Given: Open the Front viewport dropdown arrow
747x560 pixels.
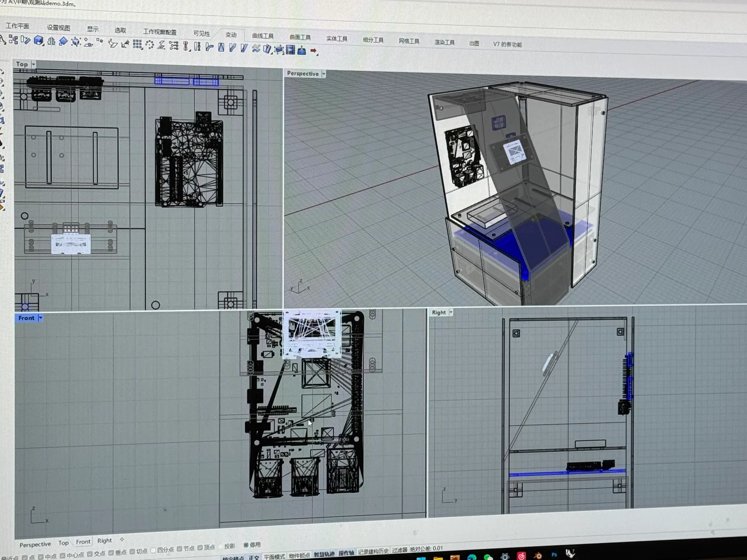Looking at the screenshot, I should point(41,318).
